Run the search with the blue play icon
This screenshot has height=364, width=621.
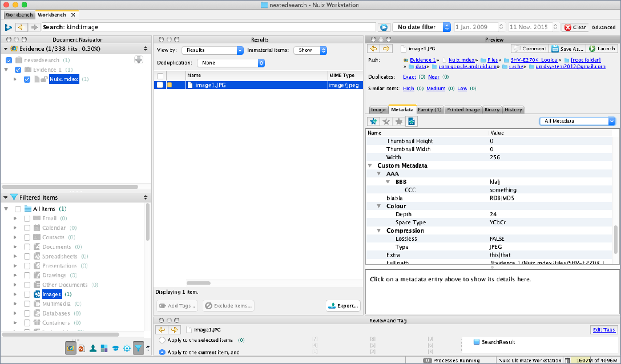click(384, 27)
